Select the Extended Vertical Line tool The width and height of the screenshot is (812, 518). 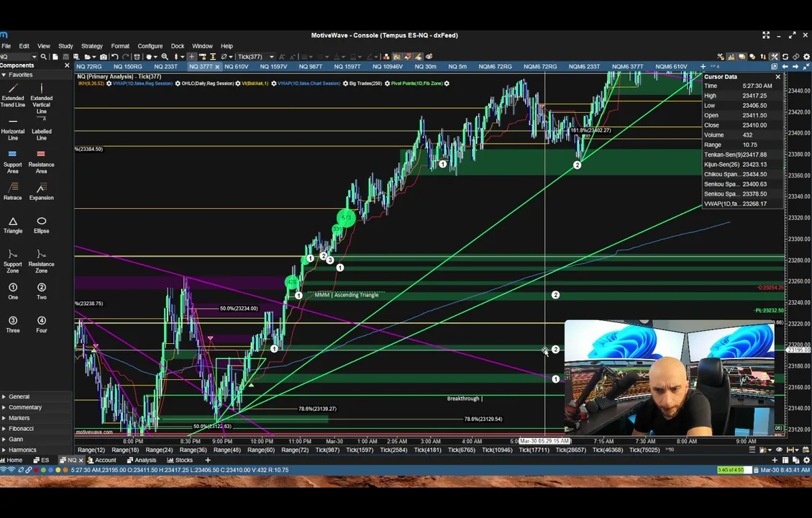tap(42, 99)
